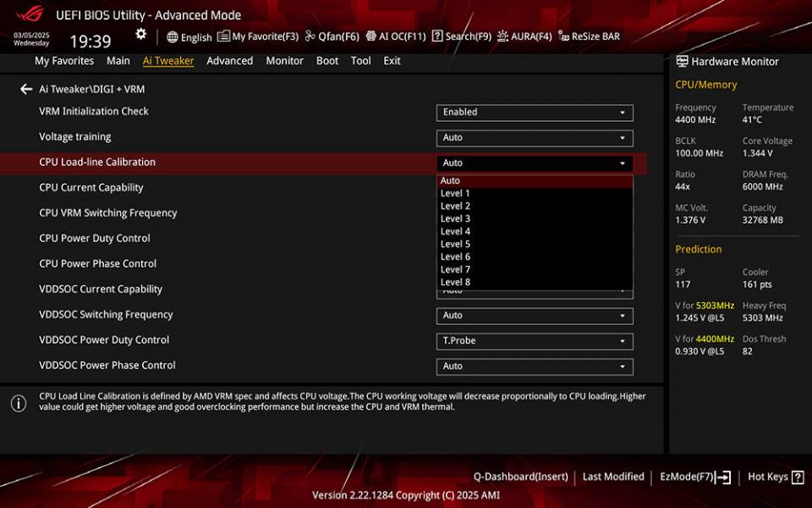The height and width of the screenshot is (508, 812).
Task: Go to the Exit tab
Action: pos(392,61)
